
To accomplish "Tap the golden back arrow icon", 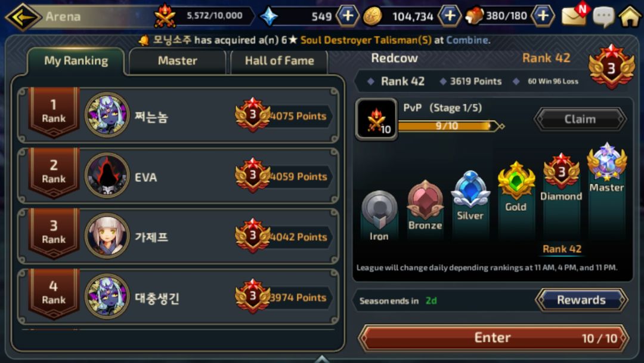I will click(23, 17).
